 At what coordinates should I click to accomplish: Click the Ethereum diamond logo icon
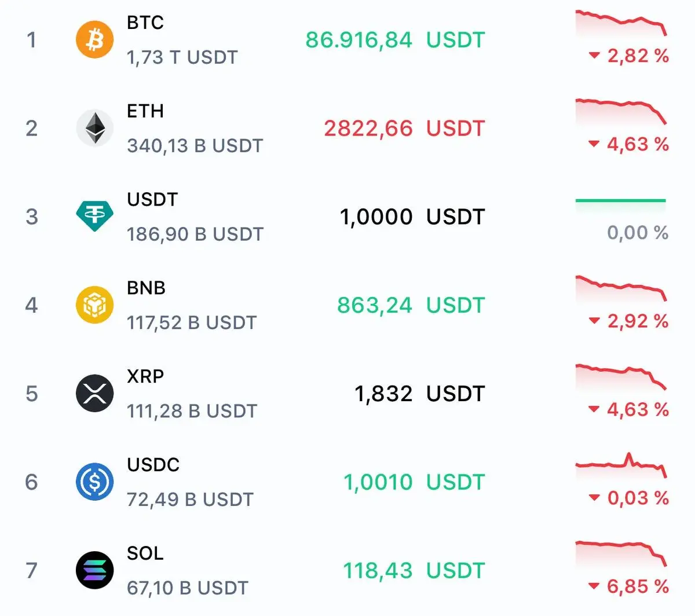[94, 128]
